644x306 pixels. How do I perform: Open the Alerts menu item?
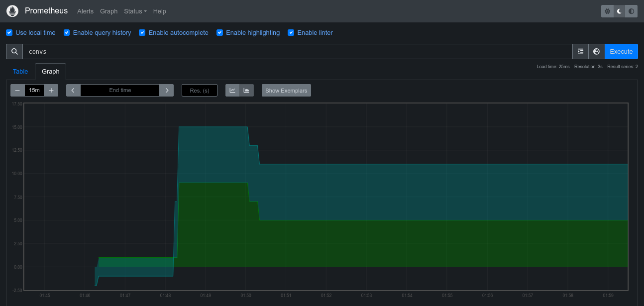point(85,11)
